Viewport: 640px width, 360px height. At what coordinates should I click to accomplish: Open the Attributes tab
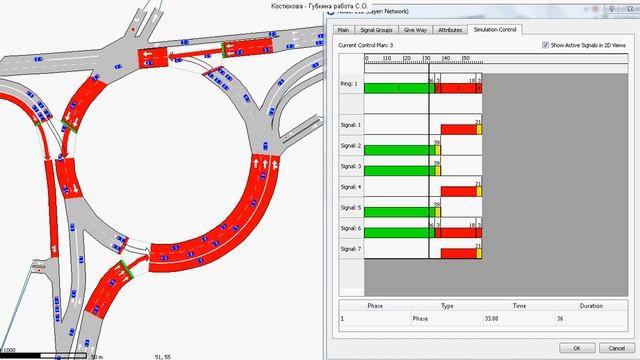tap(450, 30)
